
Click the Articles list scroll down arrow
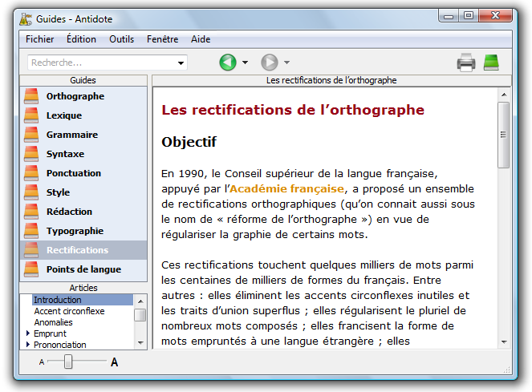pyautogui.click(x=140, y=343)
